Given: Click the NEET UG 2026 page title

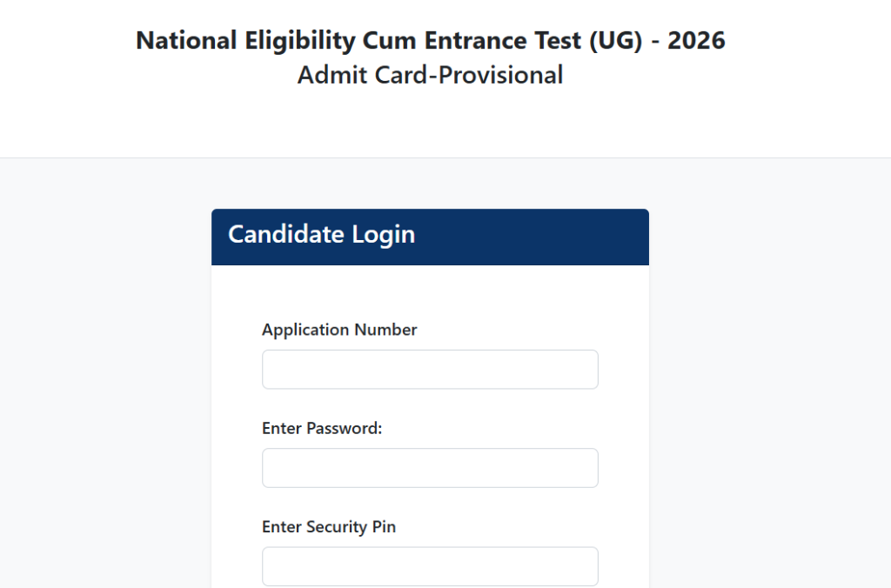Looking at the screenshot, I should pos(430,39).
